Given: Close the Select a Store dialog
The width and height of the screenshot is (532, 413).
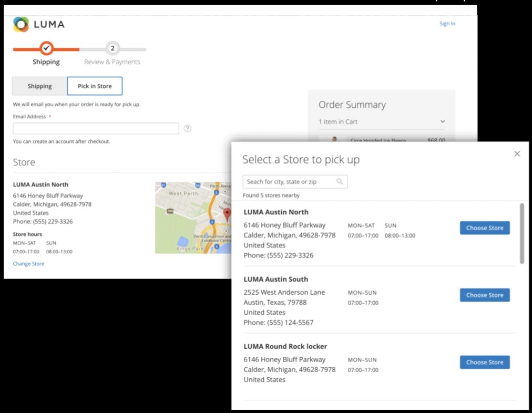Looking at the screenshot, I should [x=517, y=154].
